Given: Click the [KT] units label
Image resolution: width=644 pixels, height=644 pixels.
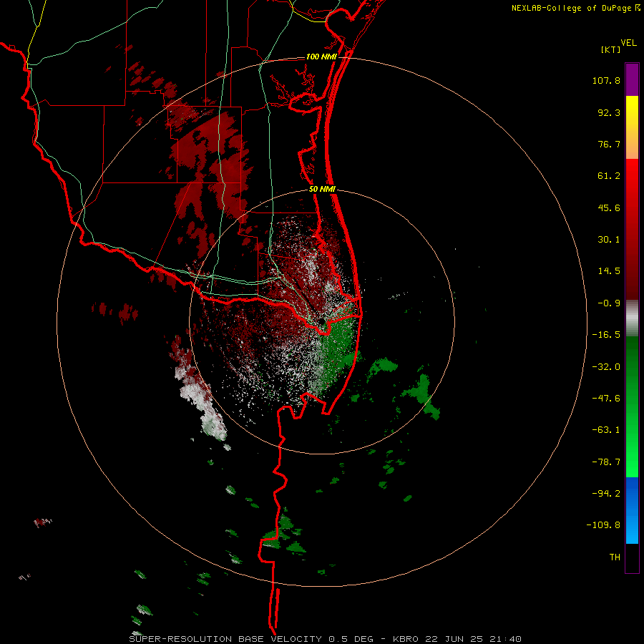Looking at the screenshot, I should tap(611, 50).
